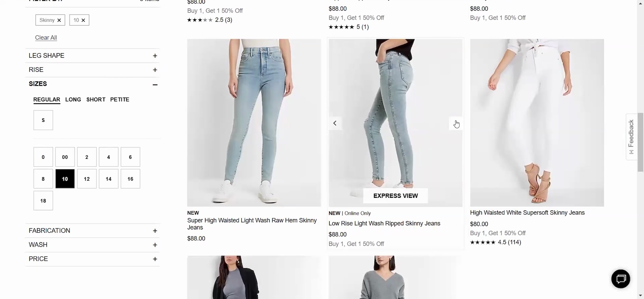Select size 12 in sizes

tap(87, 179)
